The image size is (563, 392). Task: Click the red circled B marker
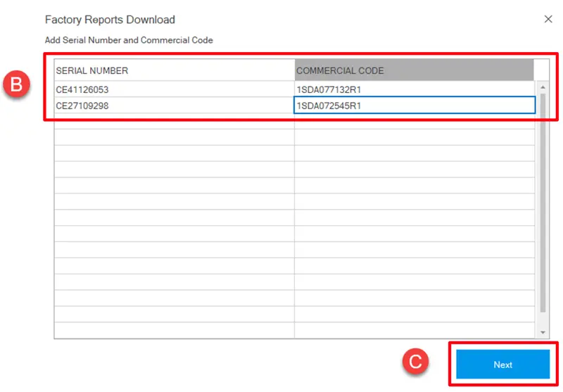16,85
